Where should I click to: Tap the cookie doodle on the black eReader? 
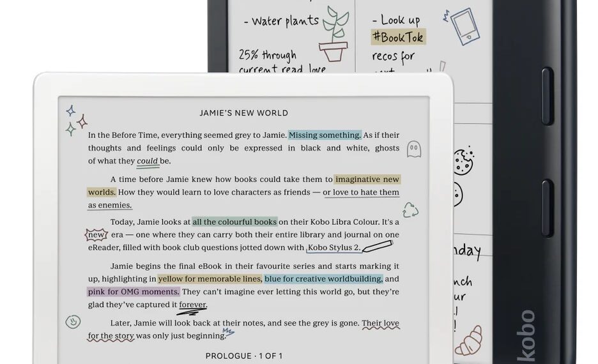click(463, 162)
